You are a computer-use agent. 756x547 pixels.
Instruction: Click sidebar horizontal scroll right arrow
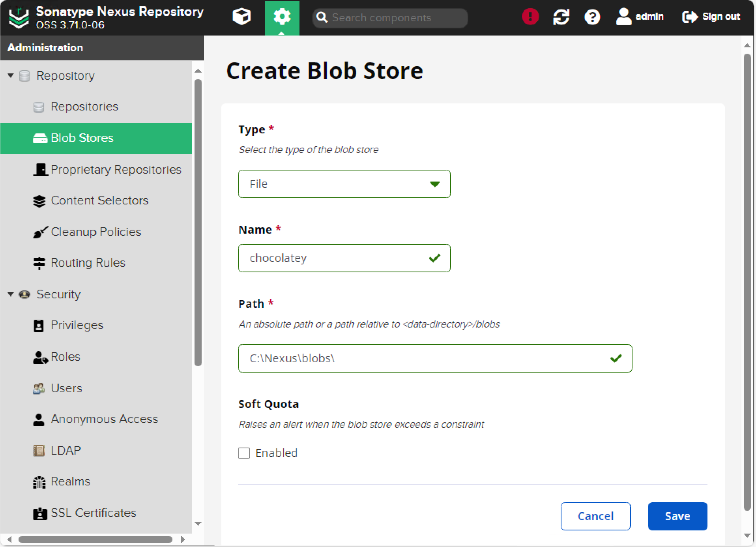coord(182,539)
